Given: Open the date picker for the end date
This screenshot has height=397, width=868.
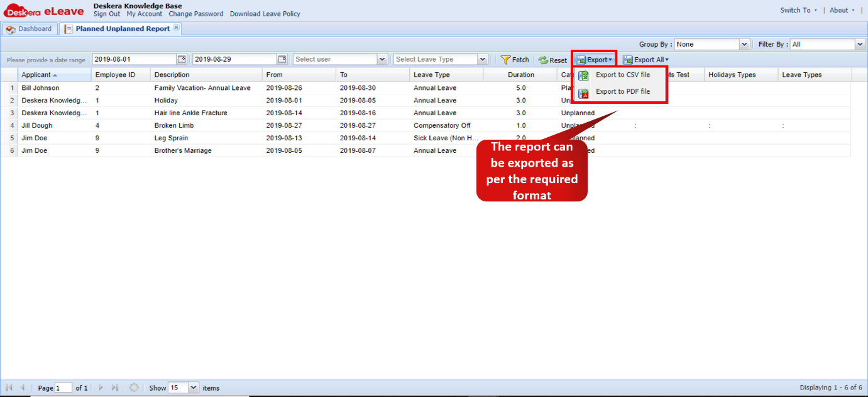Looking at the screenshot, I should pos(283,59).
